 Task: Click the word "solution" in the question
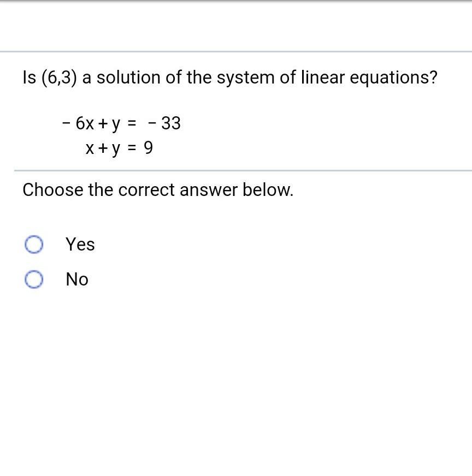pos(129,78)
